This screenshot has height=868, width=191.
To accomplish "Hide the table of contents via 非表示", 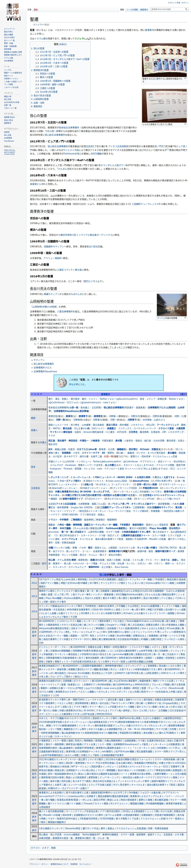I will [63, 44].
